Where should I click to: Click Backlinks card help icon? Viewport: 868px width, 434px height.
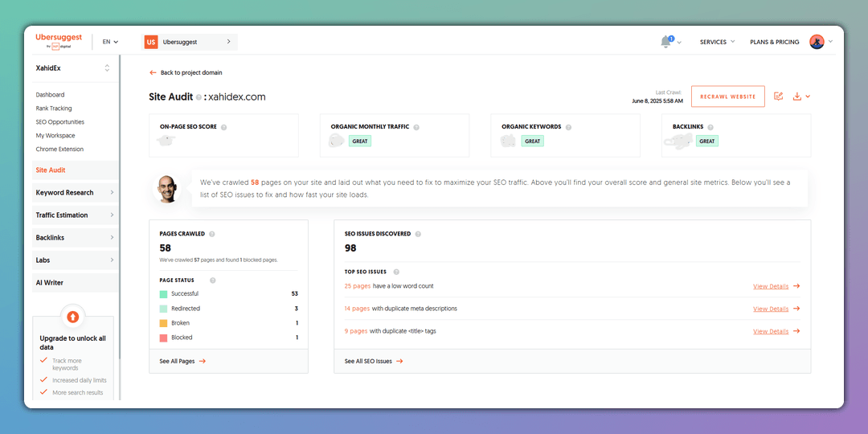(x=710, y=127)
